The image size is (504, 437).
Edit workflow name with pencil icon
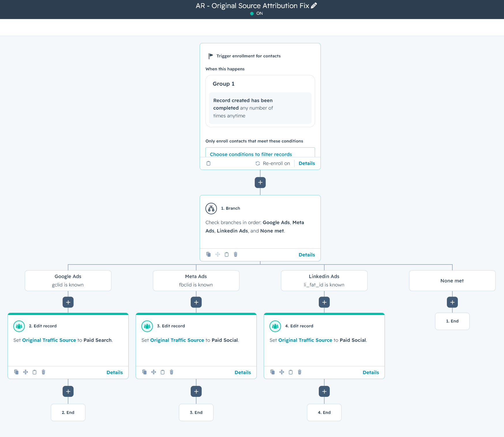(x=314, y=5)
